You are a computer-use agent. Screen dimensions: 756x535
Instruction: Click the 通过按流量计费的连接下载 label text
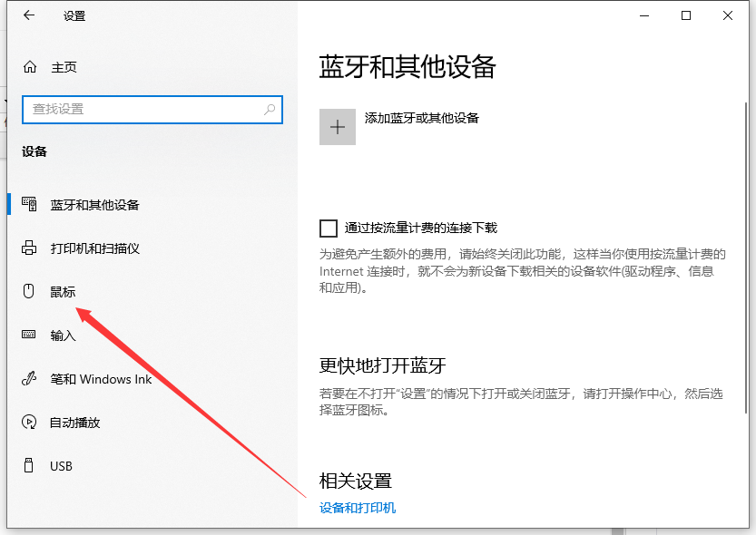click(x=421, y=229)
